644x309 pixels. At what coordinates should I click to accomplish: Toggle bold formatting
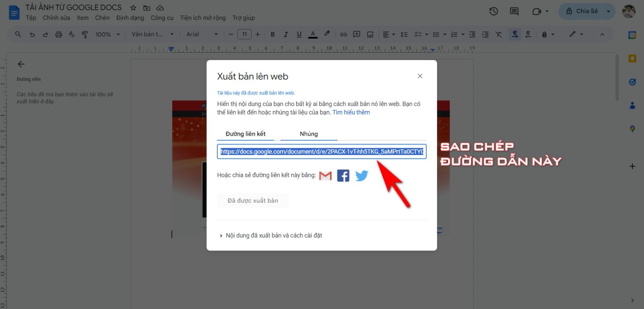point(272,34)
